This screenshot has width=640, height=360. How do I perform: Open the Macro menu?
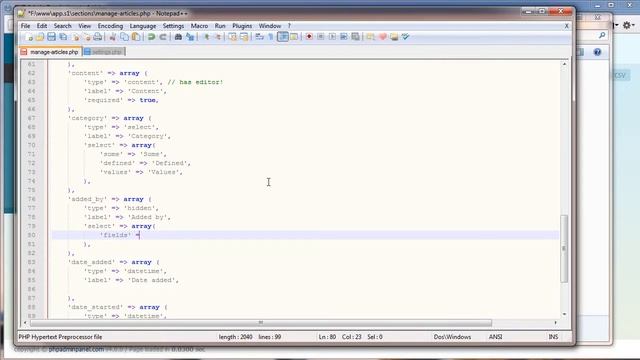(x=199, y=26)
